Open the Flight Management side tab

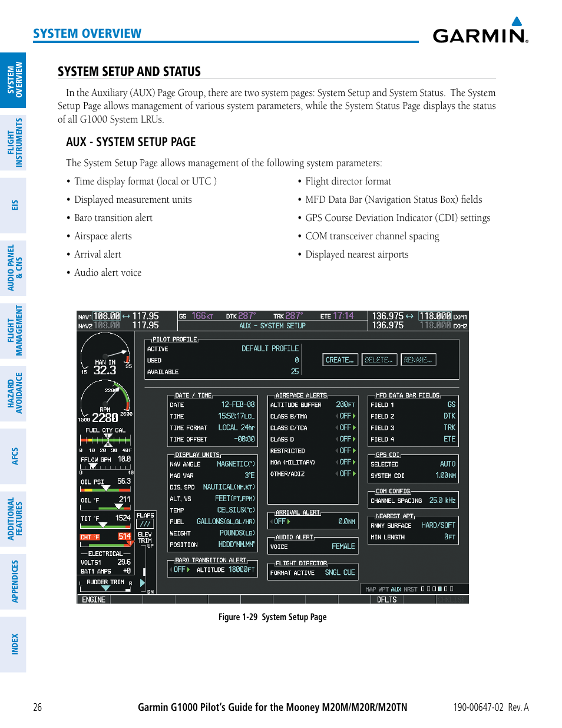click(x=13, y=331)
